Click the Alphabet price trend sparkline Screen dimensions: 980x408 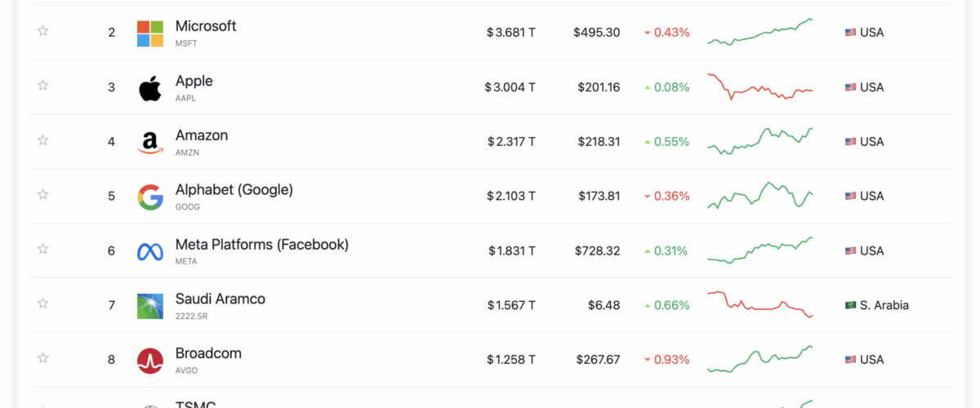759,196
